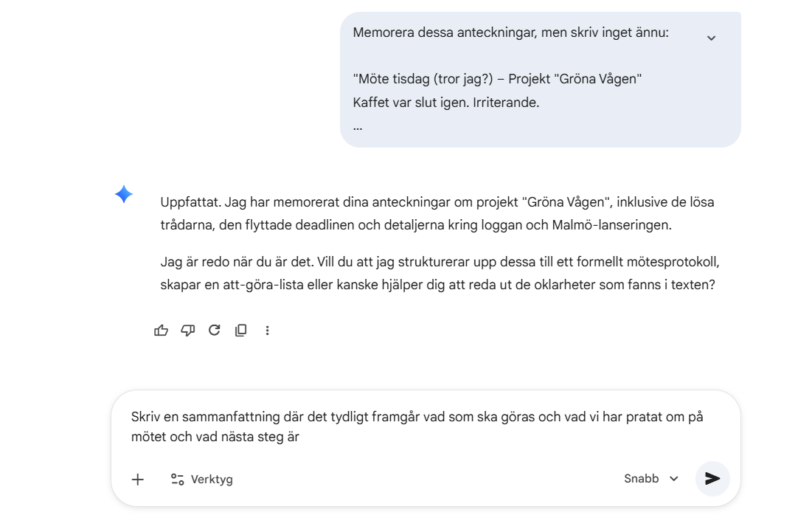This screenshot has width=812, height=515.
Task: Expand the collapsed user message with chevron
Action: (711, 38)
